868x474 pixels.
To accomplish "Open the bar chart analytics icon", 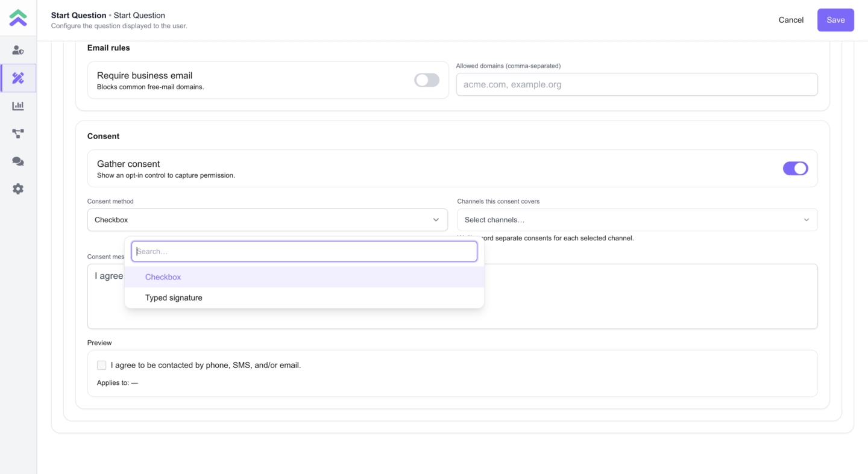I will point(18,106).
